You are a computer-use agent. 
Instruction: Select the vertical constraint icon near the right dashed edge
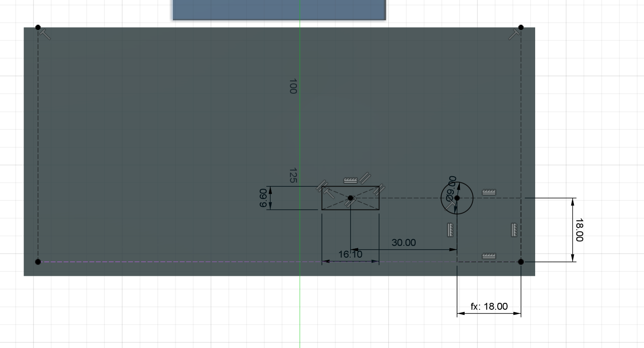514,230
